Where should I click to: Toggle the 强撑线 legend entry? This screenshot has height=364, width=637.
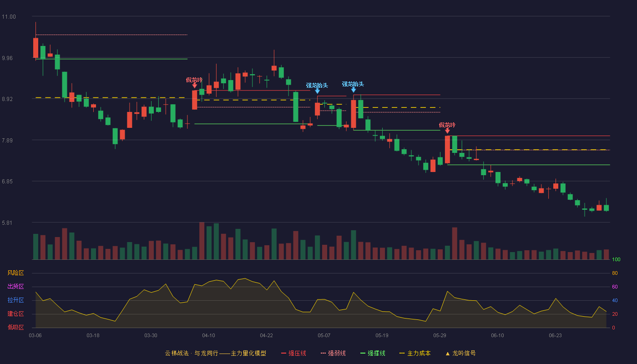point(373,353)
